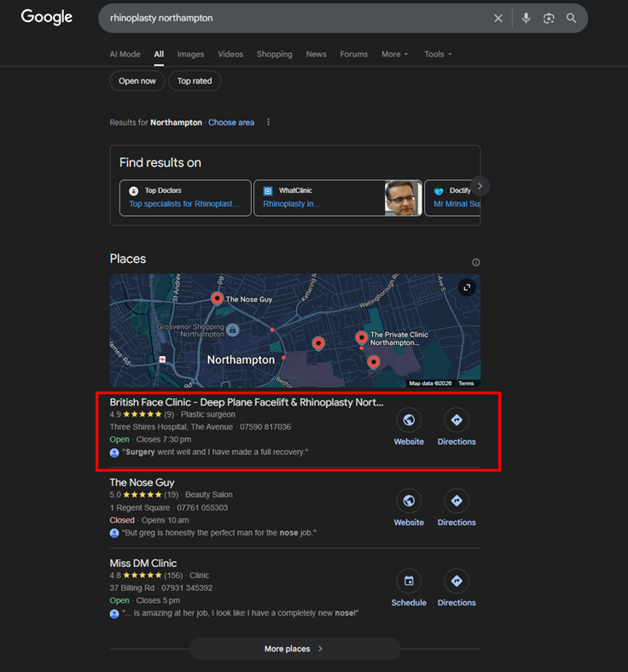This screenshot has width=628, height=672.
Task: Go to the Shopping tab
Action: (275, 55)
